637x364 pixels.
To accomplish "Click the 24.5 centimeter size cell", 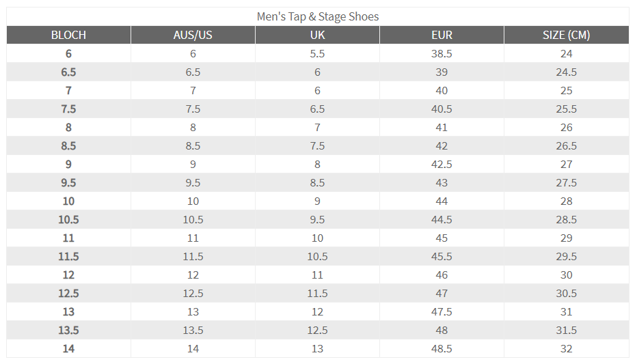I will click(x=566, y=72).
